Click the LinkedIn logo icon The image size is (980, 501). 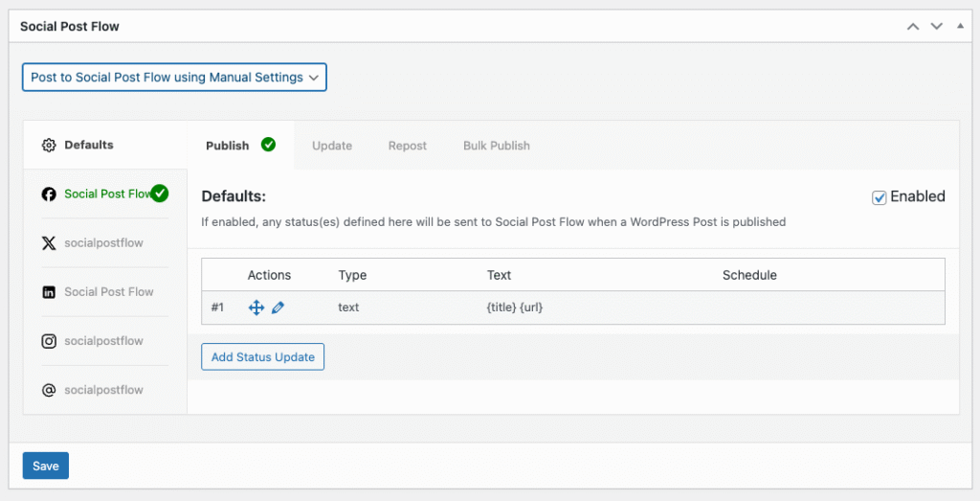[49, 292]
